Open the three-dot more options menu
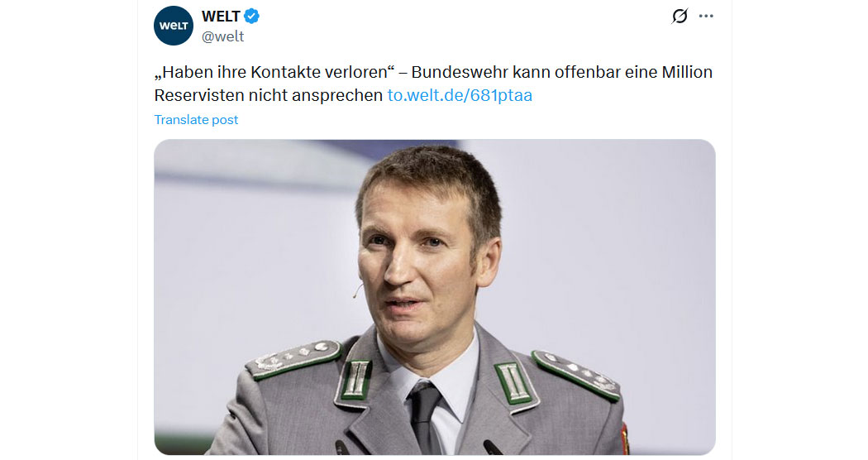Screen dimensions: 868x460 706,16
